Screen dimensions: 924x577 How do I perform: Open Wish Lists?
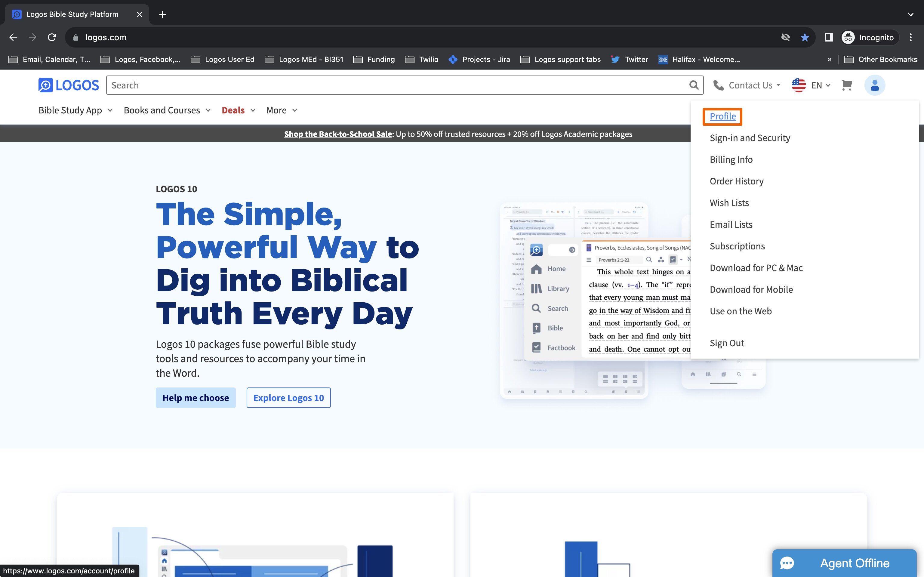(729, 203)
